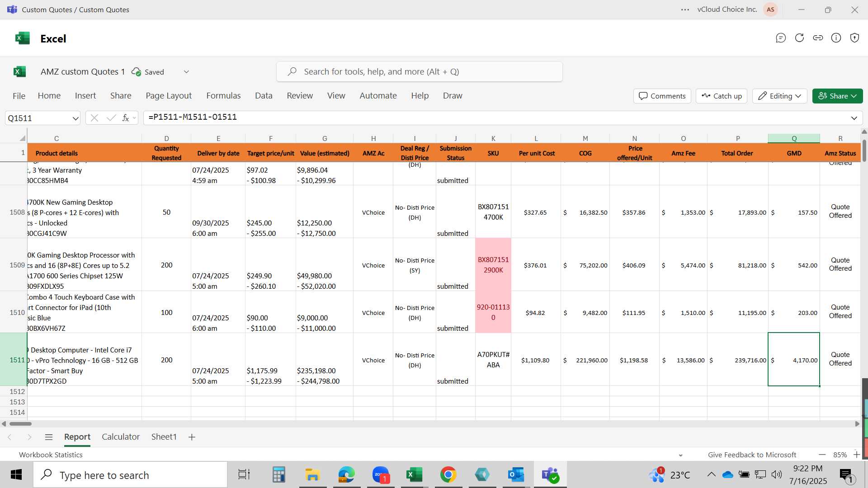Open the Review tab
Screen dimensions: 868x488
click(300, 96)
